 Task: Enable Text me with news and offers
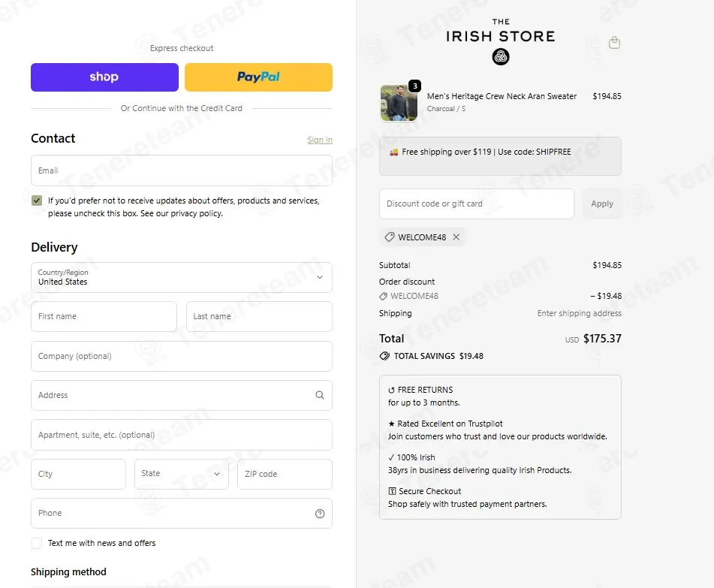37,543
